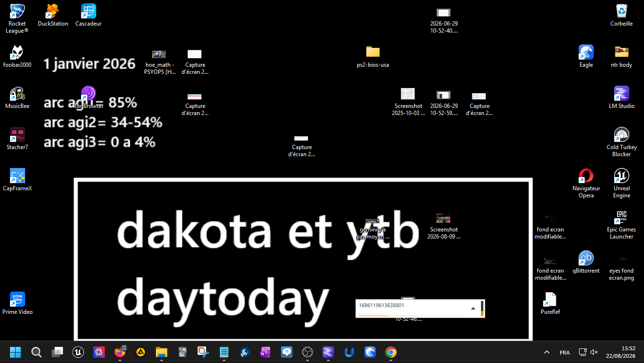Open Google Chrome from the taskbar
644x363 pixels.
[391, 352]
